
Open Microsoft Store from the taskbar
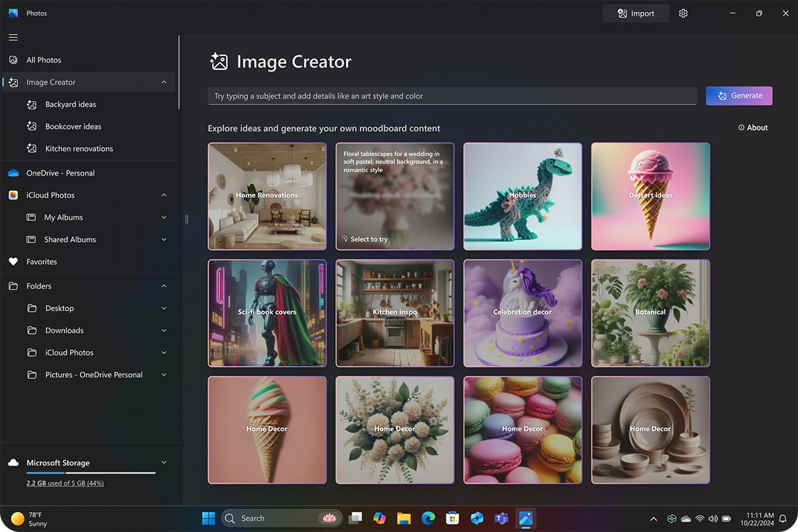click(452, 518)
